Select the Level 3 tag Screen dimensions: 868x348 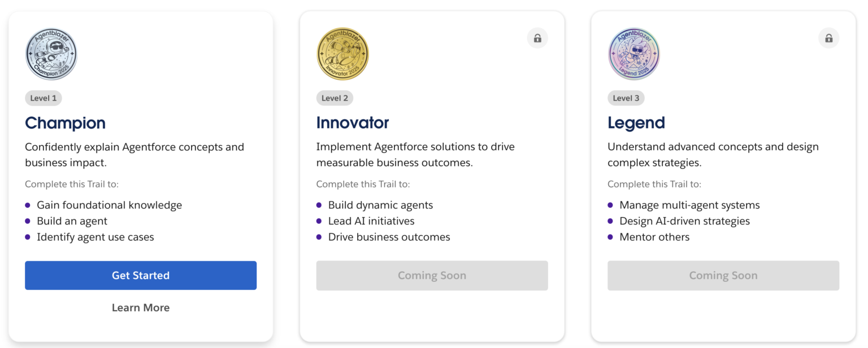point(626,98)
